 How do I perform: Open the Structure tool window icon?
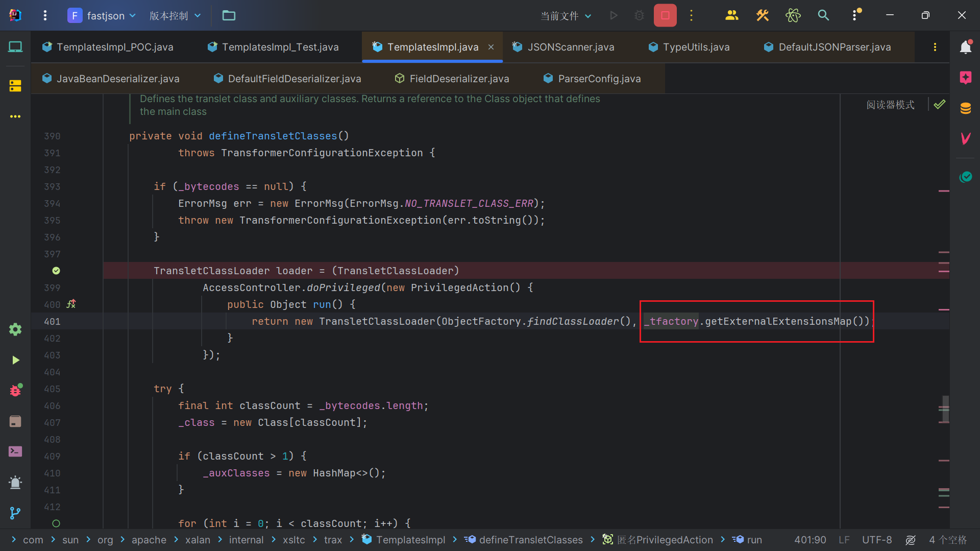(15, 86)
